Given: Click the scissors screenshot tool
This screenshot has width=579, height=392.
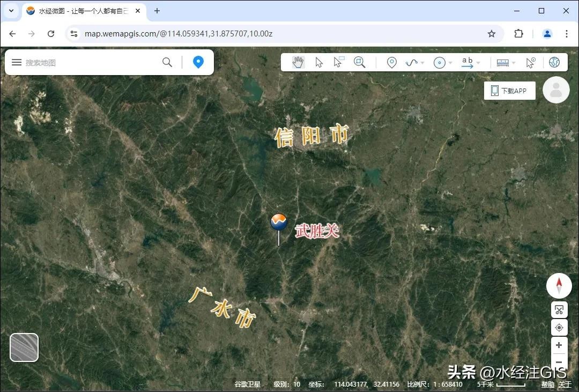Looking at the screenshot, I should pyautogui.click(x=559, y=310).
